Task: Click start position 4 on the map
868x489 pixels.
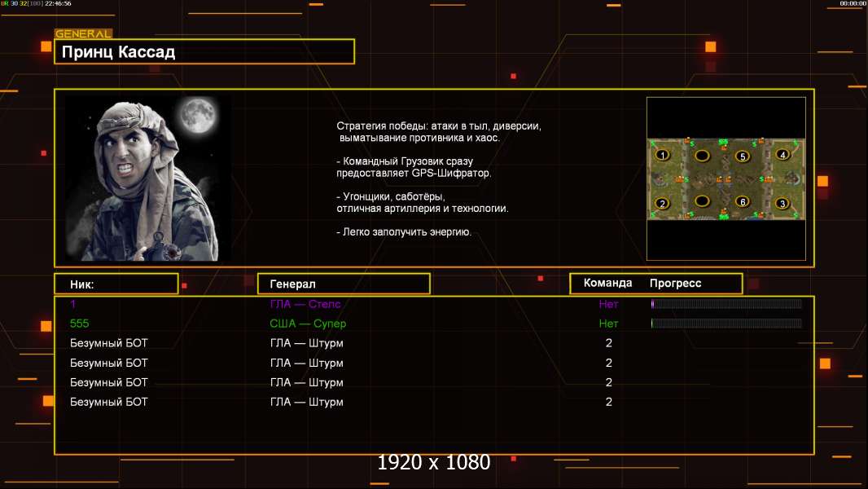Action: click(x=783, y=155)
